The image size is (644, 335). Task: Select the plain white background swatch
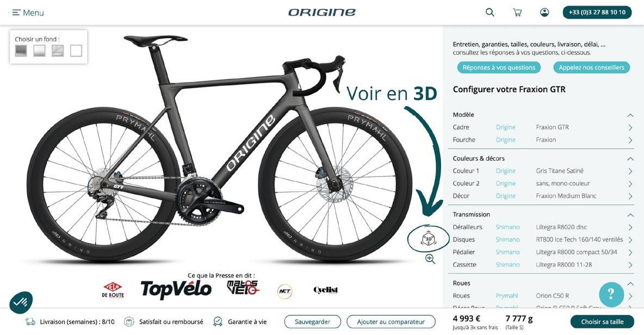click(x=76, y=51)
